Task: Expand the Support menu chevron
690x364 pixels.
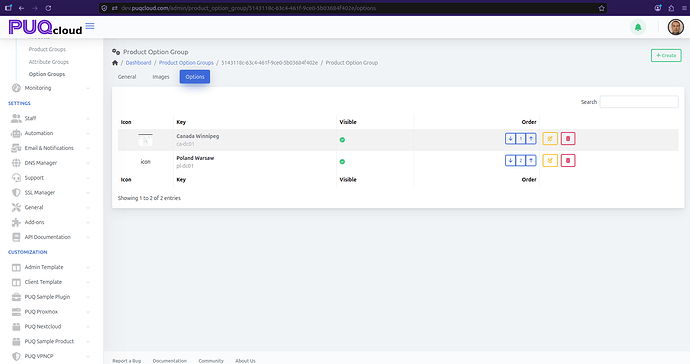Action: pyautogui.click(x=88, y=178)
